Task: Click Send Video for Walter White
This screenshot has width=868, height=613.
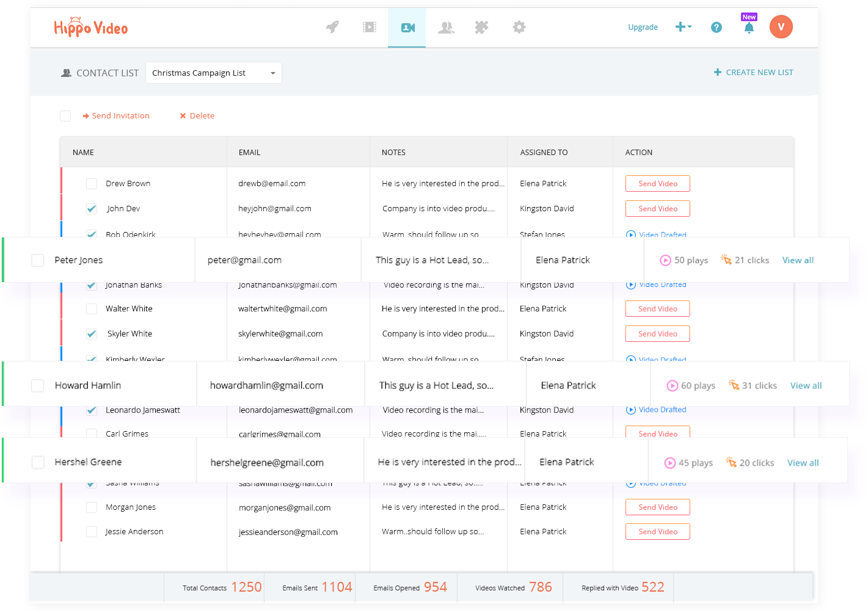Action: click(x=657, y=309)
